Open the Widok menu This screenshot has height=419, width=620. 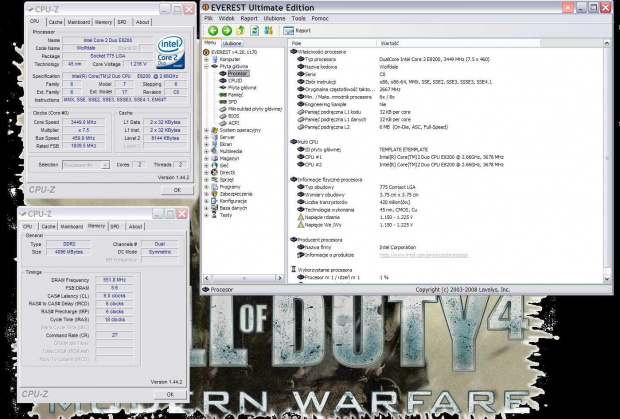[227, 18]
